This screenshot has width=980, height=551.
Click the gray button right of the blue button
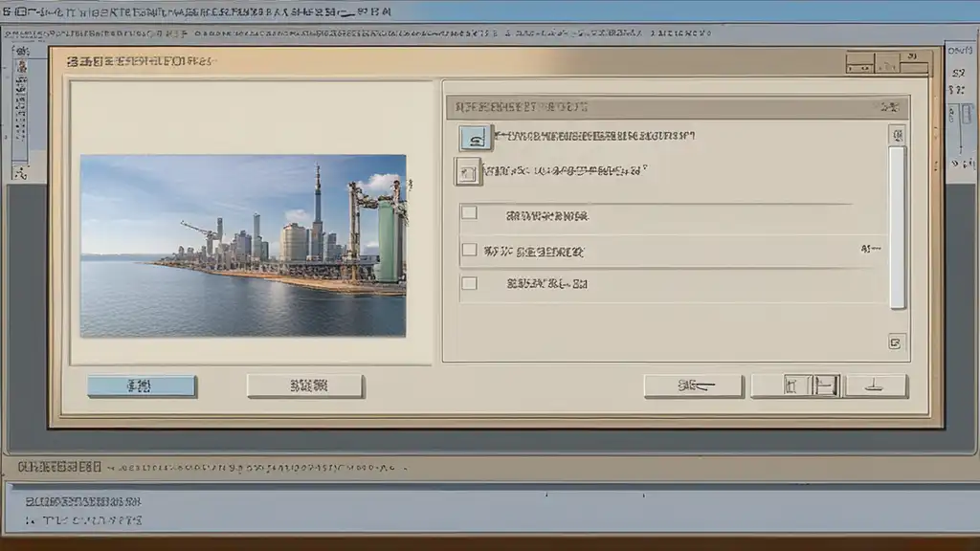pos(305,386)
